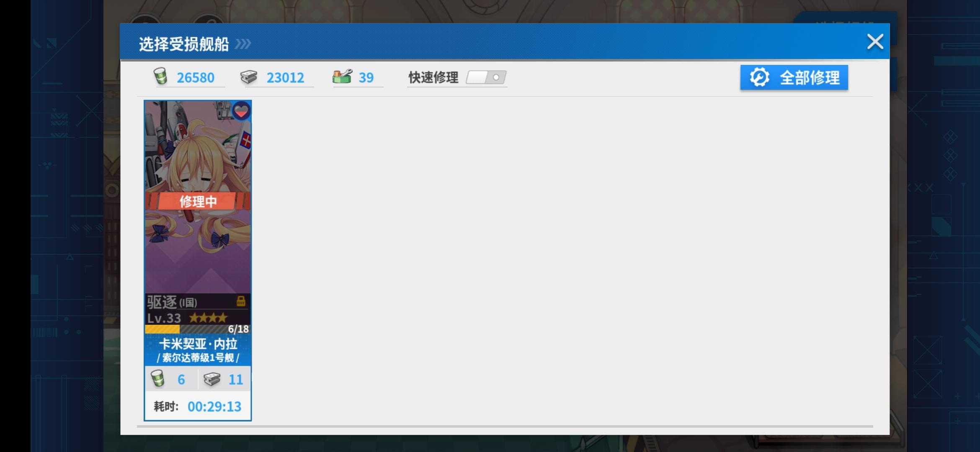
Task: Click the 耗时 timer 00:29:13
Action: 214,406
